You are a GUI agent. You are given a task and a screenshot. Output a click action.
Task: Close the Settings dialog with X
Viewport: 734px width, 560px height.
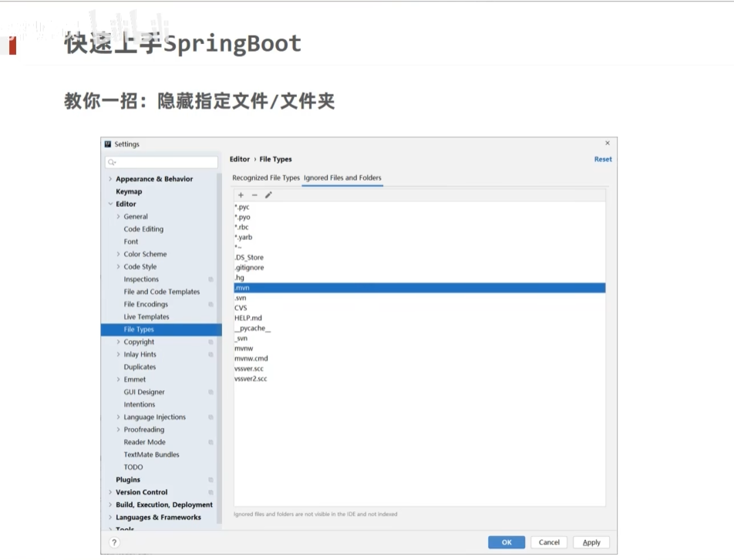tap(608, 143)
